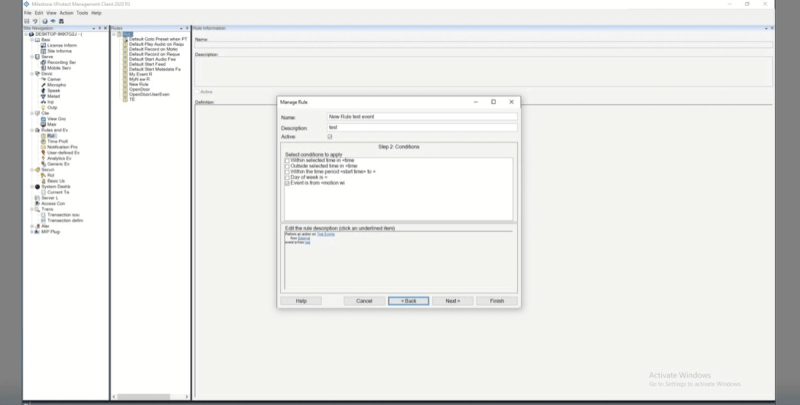Click the Manage Rule Description field
Viewport: 800px width, 405px height.
click(422, 128)
